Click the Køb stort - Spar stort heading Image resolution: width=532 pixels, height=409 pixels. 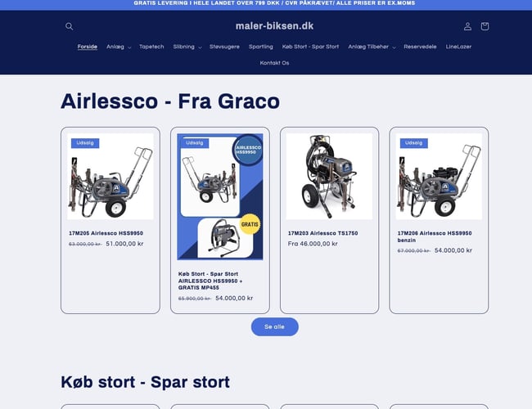(x=145, y=382)
